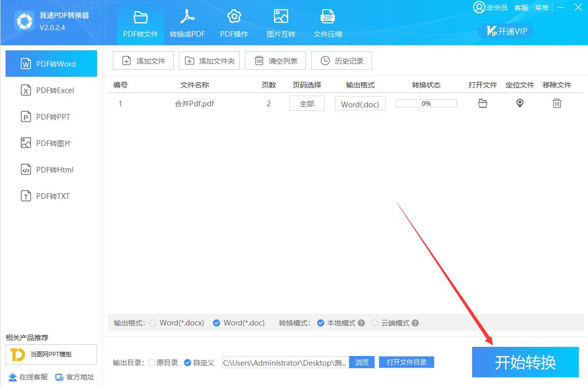Switch to PDF转图片 in sidebar
The image size is (588, 386).
click(x=51, y=143)
